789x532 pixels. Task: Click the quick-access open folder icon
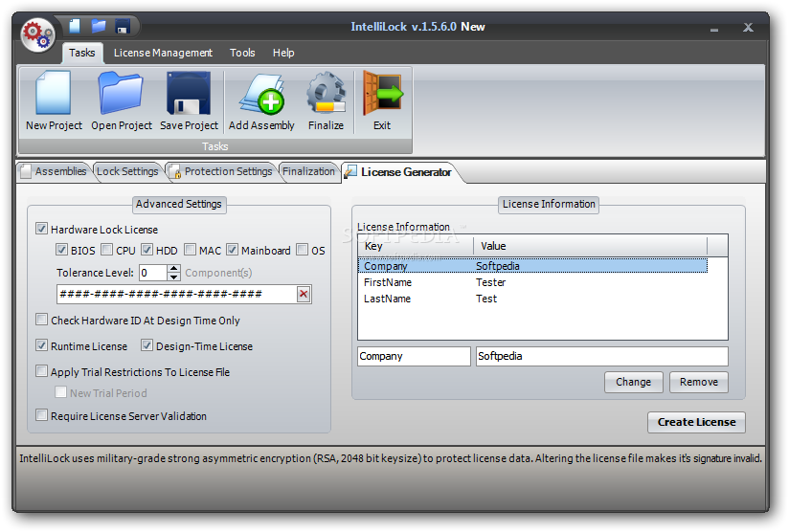[x=99, y=26]
